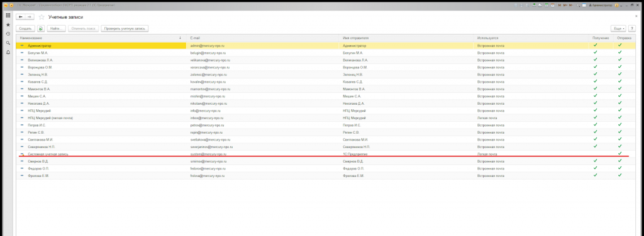
Task: Click Проверить учетную запись button
Action: point(125,29)
